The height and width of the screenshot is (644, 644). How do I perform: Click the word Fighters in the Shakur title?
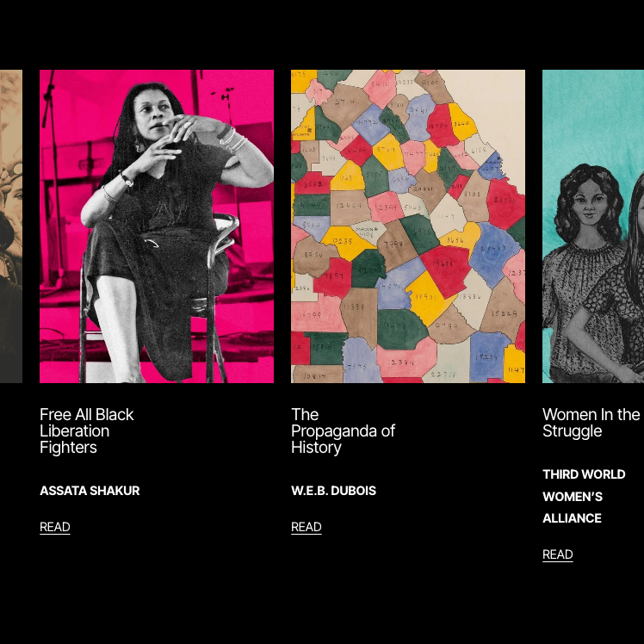click(68, 447)
